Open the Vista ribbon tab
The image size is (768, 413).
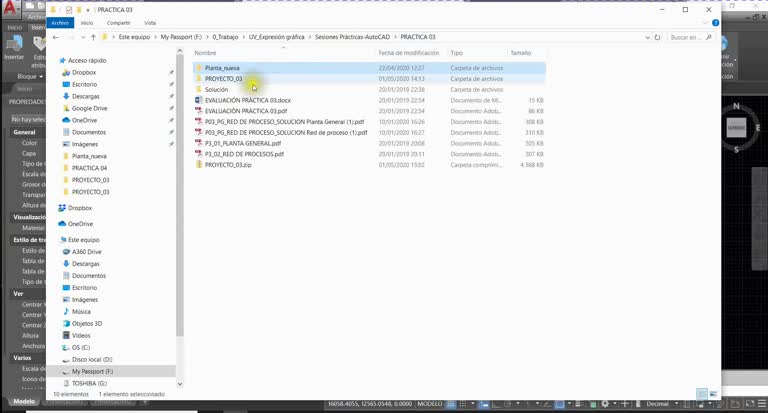click(x=150, y=23)
